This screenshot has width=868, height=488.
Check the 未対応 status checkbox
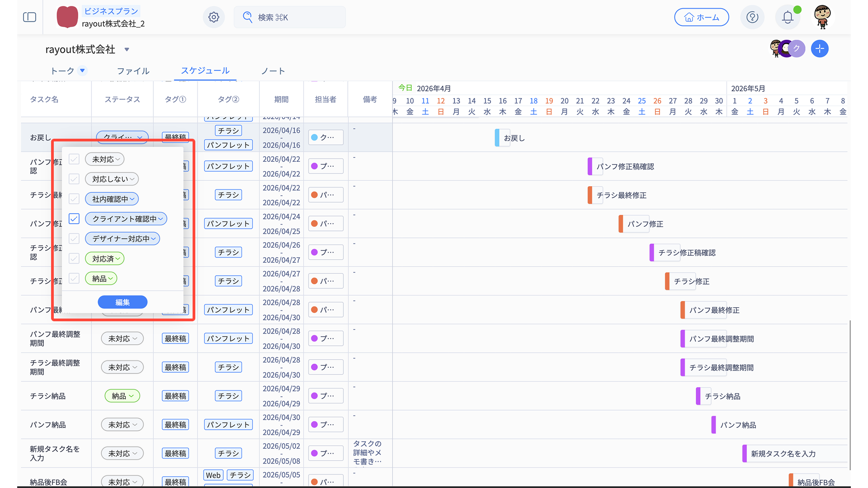[74, 159]
